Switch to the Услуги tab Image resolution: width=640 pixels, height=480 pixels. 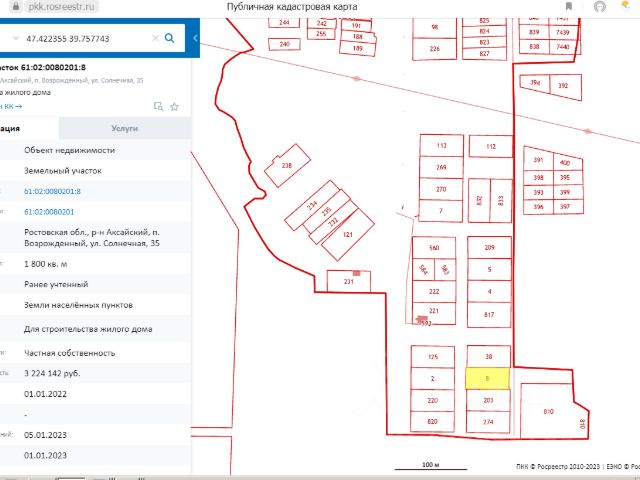[x=124, y=129]
